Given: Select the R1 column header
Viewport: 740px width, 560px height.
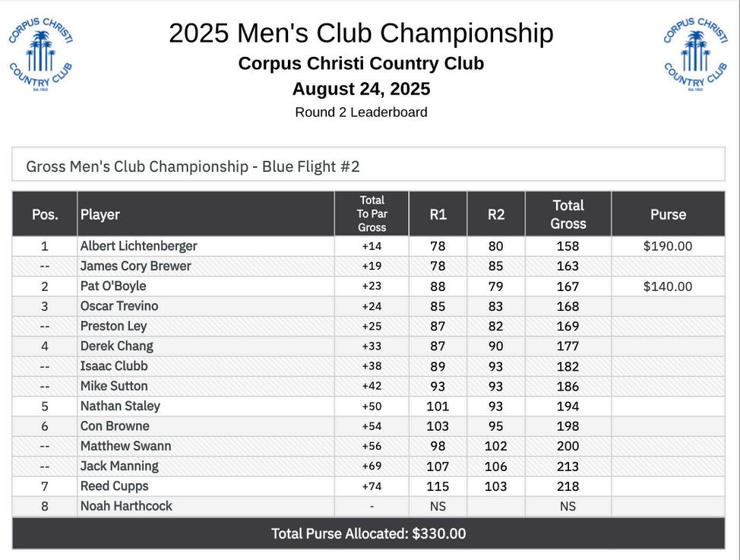Looking at the screenshot, I should click(x=438, y=214).
